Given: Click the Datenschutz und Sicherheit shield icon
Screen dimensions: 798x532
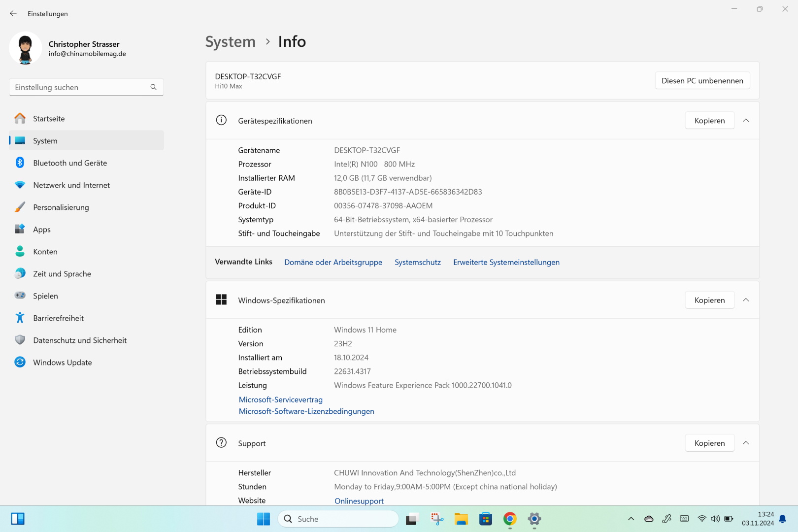Looking at the screenshot, I should 20,340.
